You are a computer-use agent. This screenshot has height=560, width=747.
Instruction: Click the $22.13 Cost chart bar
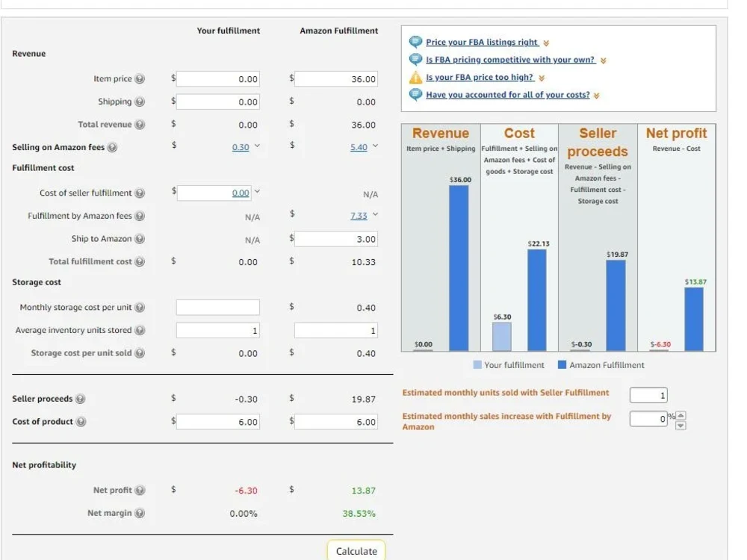coord(537,300)
